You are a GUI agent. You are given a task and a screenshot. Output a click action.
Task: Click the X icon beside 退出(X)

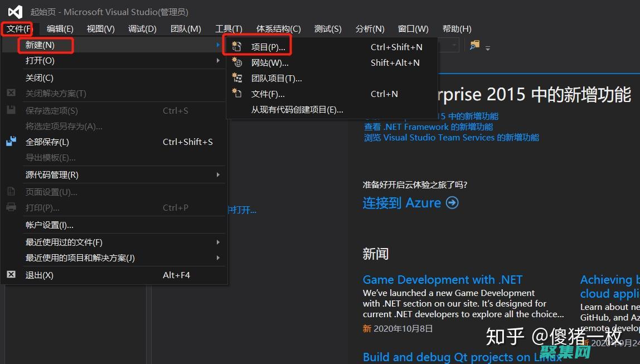click(x=11, y=274)
